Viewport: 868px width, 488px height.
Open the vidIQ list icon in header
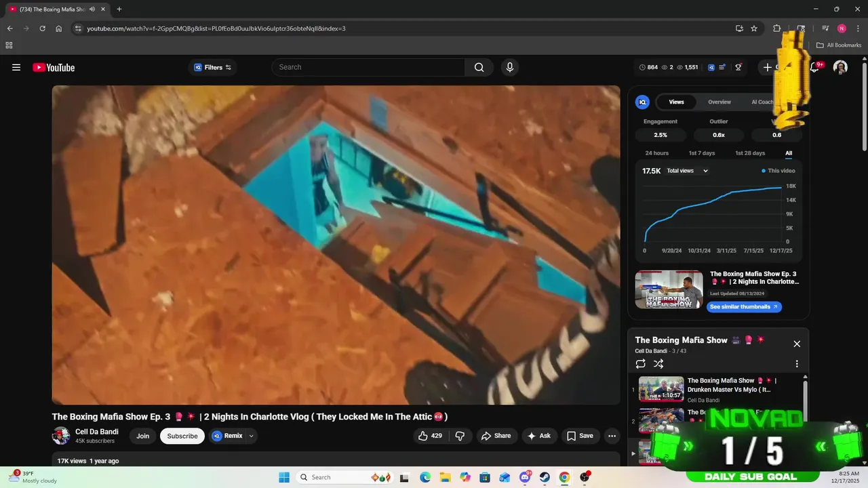tap(722, 67)
